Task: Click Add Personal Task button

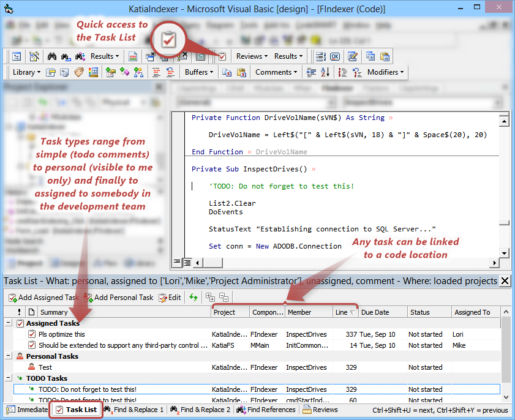Action: 119,298
